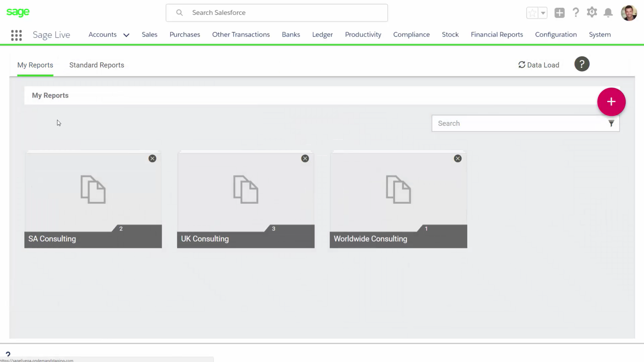Click the My Reports section heading
Screen dimensions: 644x362
pyautogui.click(x=50, y=95)
